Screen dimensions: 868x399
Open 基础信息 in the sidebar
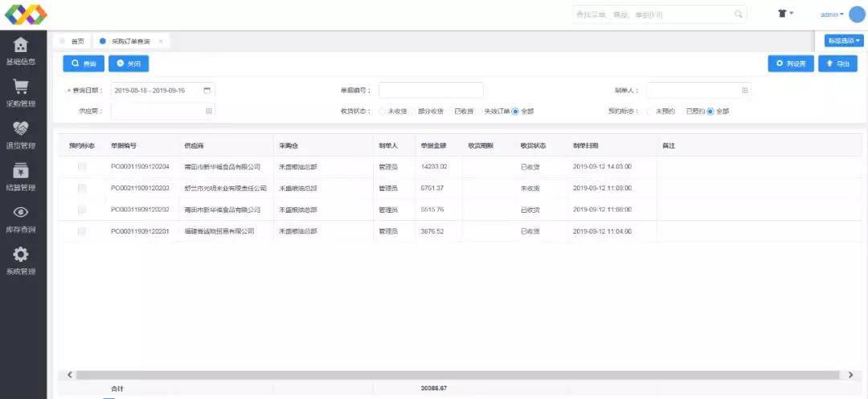pyautogui.click(x=21, y=51)
